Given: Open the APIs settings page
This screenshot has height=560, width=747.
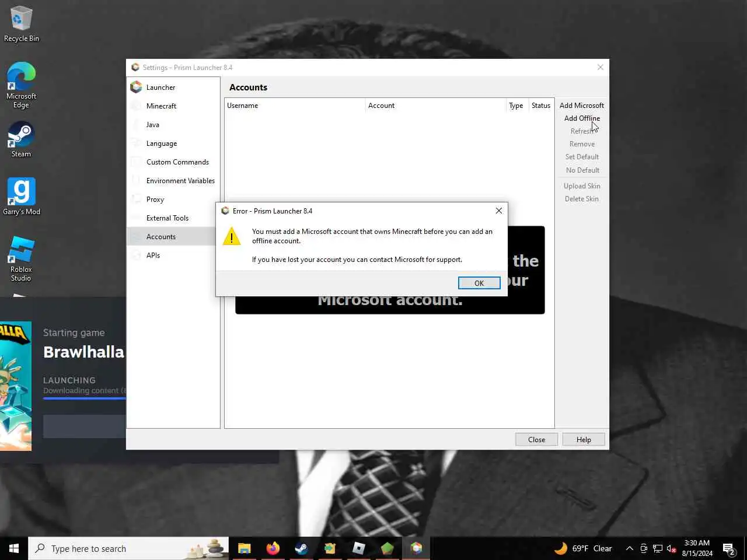Looking at the screenshot, I should pyautogui.click(x=173, y=256).
